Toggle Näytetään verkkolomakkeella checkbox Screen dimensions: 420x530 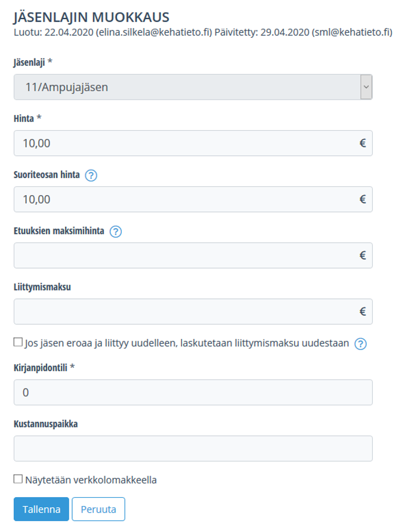click(18, 479)
